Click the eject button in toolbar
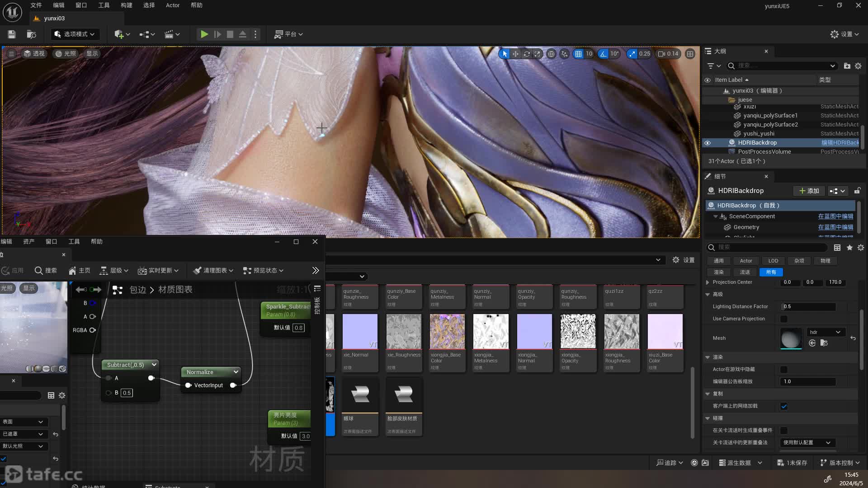Screen dimensions: 868x488 [x=243, y=34]
